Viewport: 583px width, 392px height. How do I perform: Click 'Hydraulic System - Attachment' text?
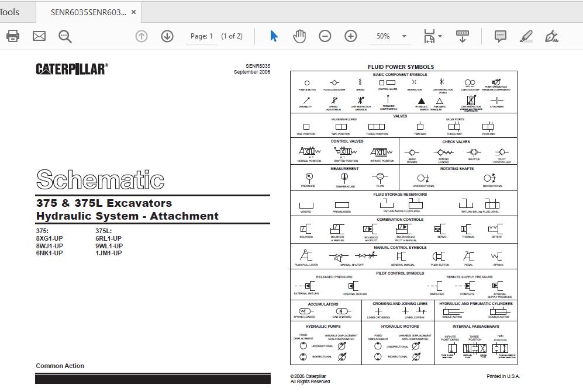(x=127, y=216)
